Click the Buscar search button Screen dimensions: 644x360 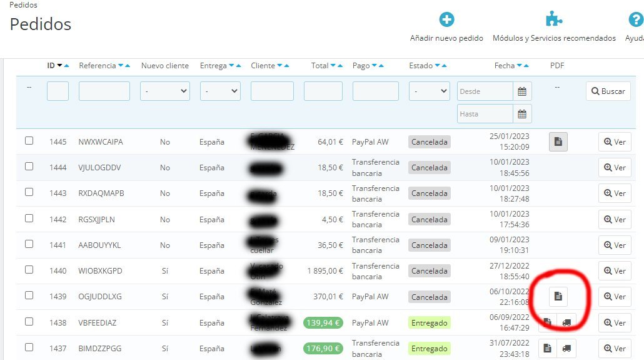(608, 91)
